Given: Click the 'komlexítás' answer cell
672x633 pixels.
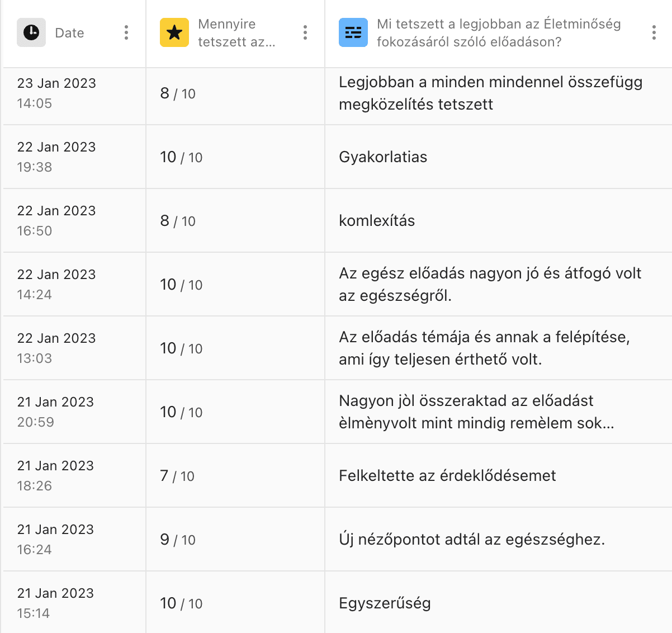Looking at the screenshot, I should click(x=498, y=221).
